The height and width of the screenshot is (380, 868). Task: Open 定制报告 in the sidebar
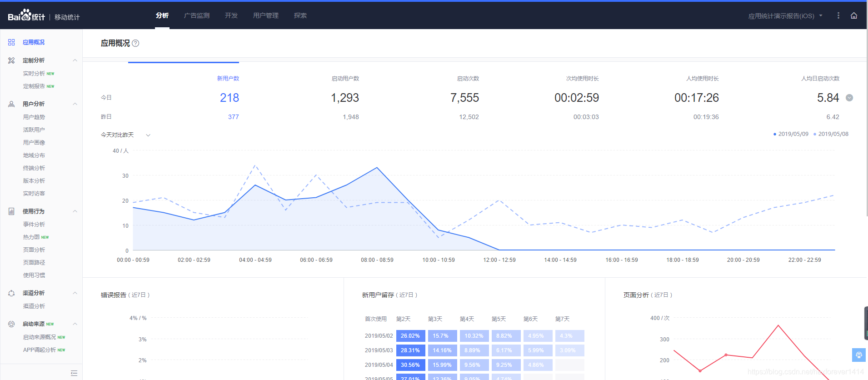pos(34,86)
